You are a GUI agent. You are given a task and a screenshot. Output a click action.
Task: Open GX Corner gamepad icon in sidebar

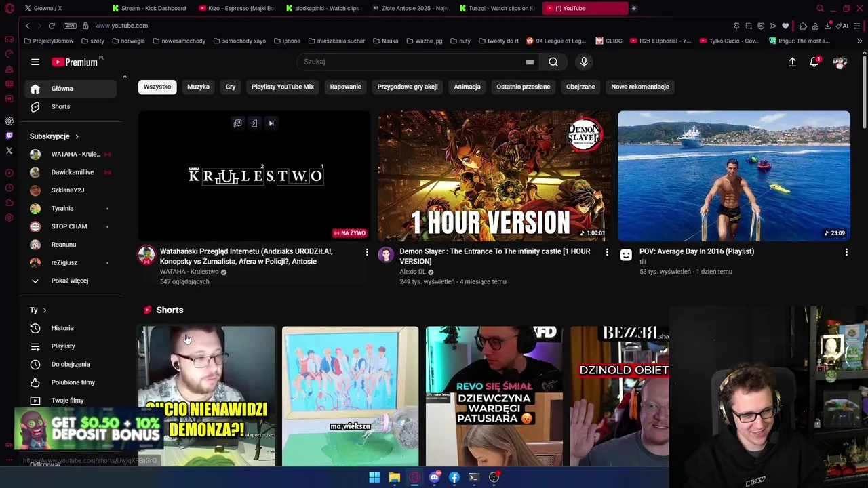9,39
